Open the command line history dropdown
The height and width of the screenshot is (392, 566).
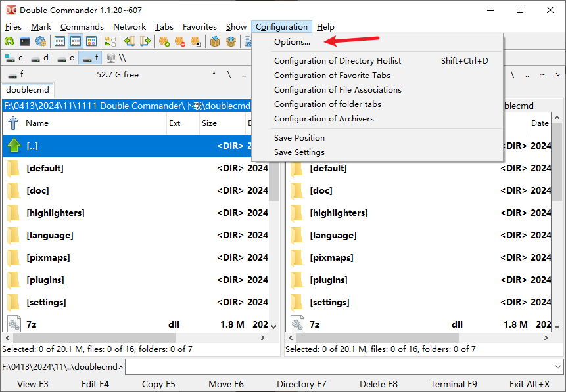[558, 367]
